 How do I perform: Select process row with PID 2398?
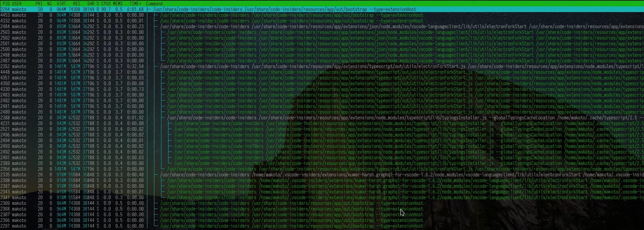(x=322, y=180)
